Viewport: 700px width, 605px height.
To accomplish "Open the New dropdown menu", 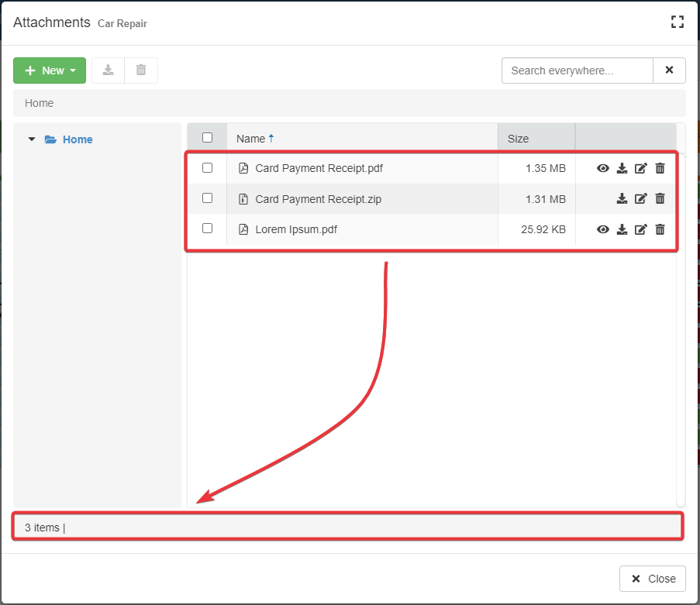I will [50, 70].
